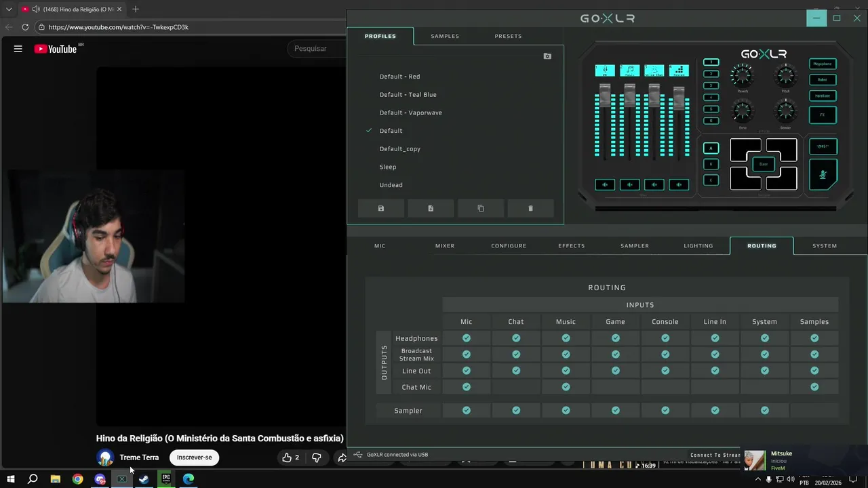Image resolution: width=868 pixels, height=488 pixels.
Task: Toggle Music to Chat Mic routing
Action: (x=566, y=387)
